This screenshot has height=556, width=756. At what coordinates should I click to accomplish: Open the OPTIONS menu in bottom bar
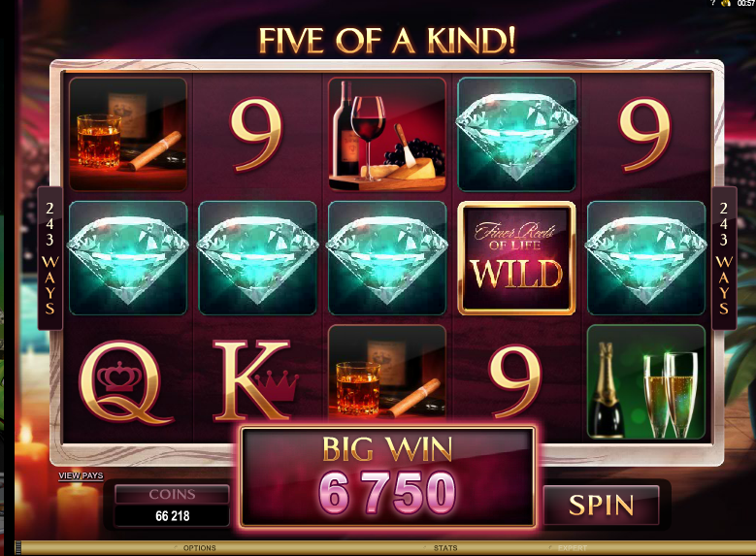[x=199, y=548]
